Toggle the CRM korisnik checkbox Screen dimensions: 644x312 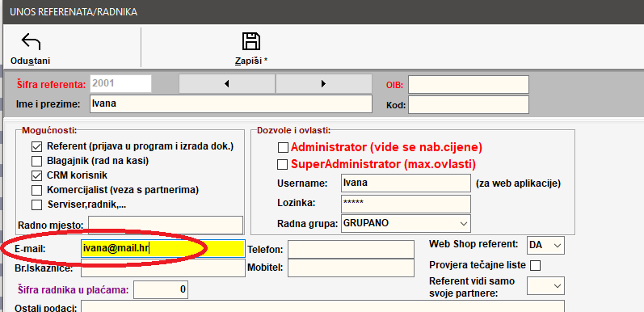click(x=37, y=175)
